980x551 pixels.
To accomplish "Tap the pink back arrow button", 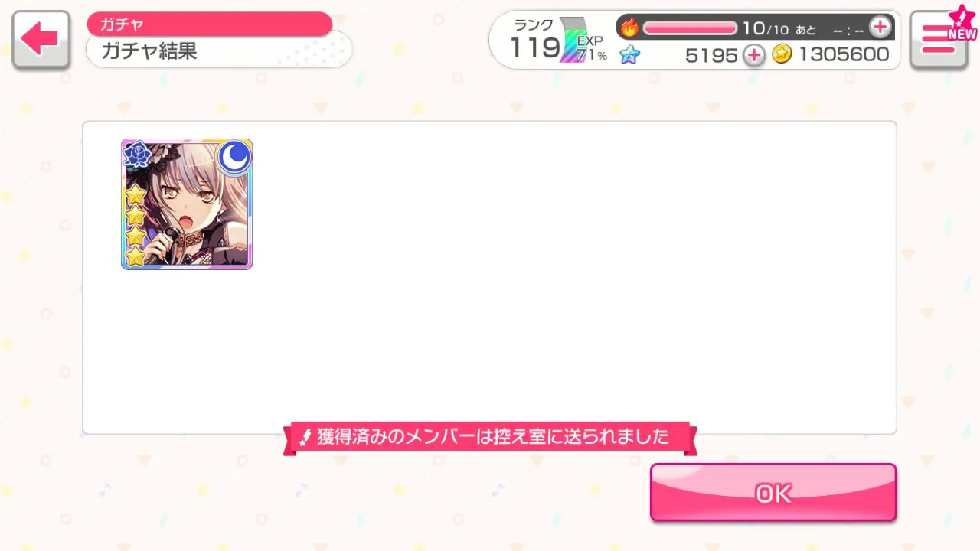I will click(x=41, y=41).
